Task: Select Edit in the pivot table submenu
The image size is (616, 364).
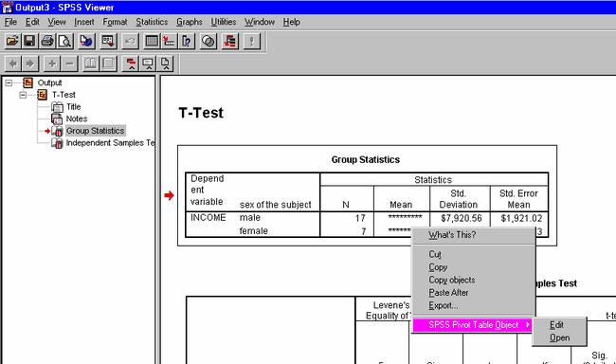Action: [x=556, y=325]
